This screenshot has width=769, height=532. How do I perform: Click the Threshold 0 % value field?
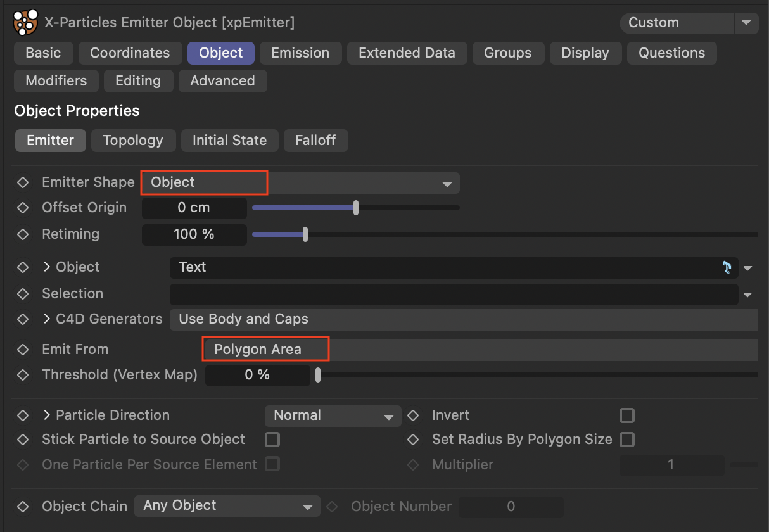click(257, 375)
